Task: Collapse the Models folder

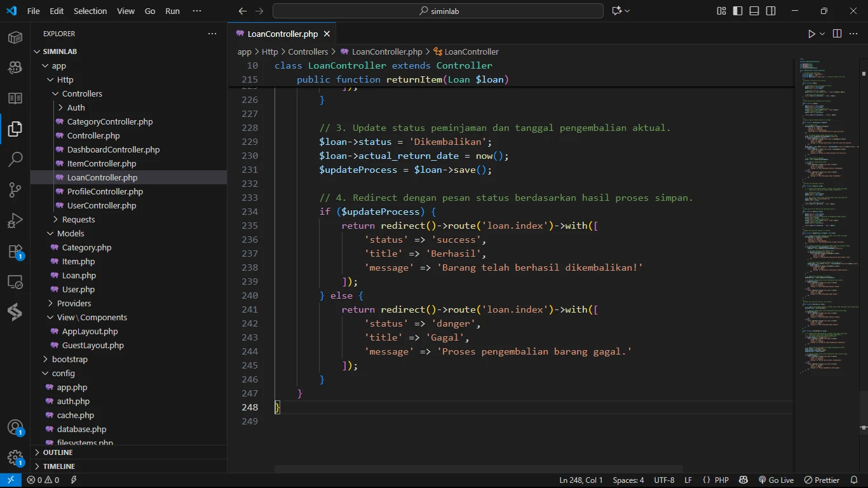Action: [71, 233]
